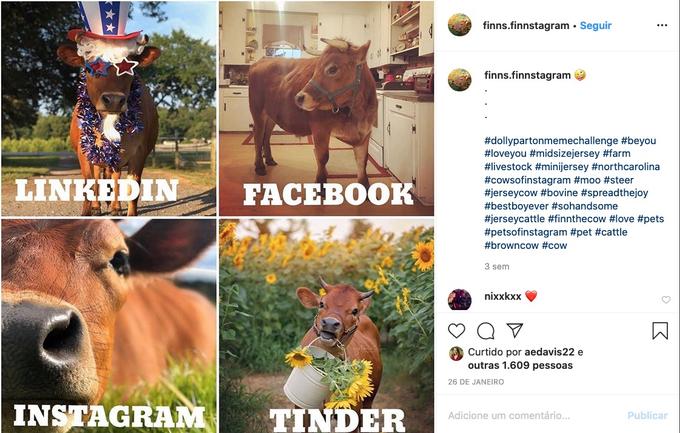Click the comment input field

click(530, 415)
